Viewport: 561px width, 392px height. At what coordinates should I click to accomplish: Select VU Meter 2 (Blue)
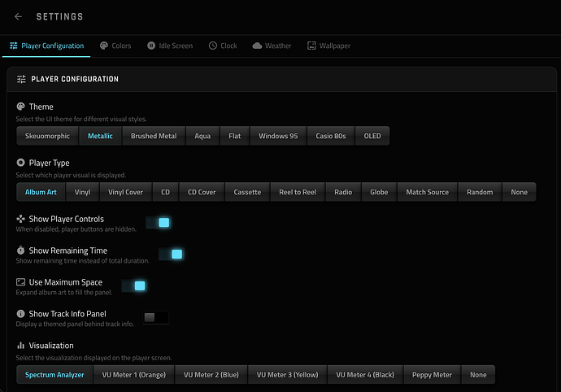pos(211,374)
